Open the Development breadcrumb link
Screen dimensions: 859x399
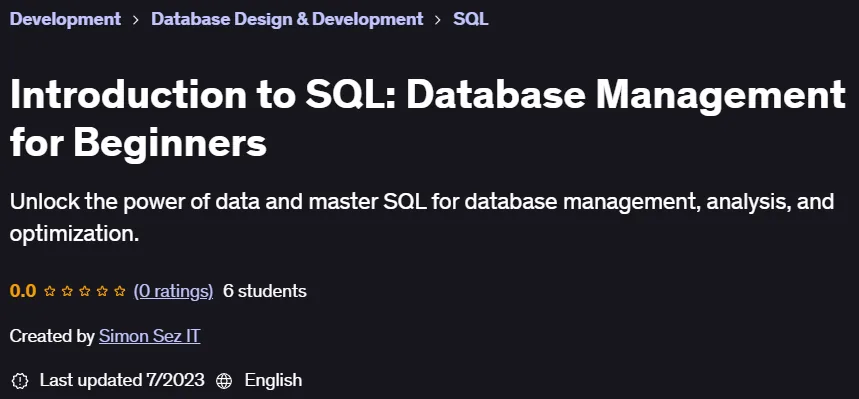coord(65,19)
